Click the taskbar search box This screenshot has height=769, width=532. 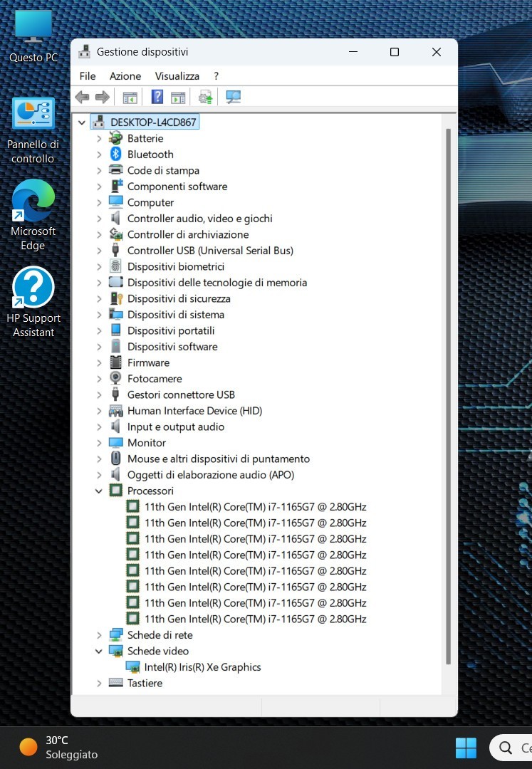[x=511, y=748]
